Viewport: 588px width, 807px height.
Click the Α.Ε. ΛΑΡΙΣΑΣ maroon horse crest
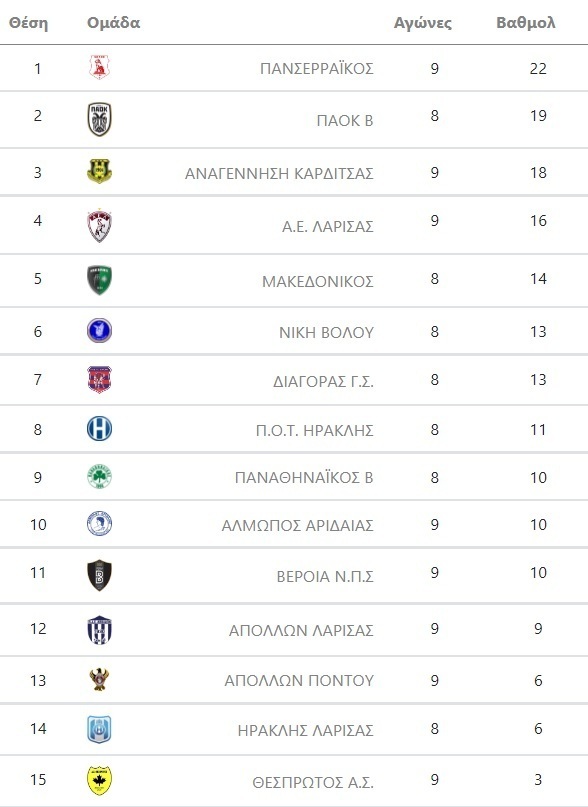[x=99, y=225]
